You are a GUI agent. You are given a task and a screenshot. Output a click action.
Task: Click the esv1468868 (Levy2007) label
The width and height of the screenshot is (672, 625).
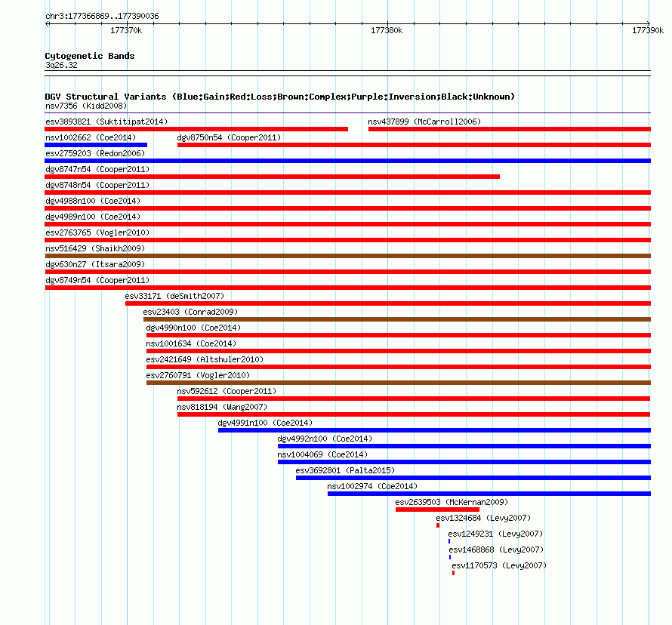pos(496,550)
